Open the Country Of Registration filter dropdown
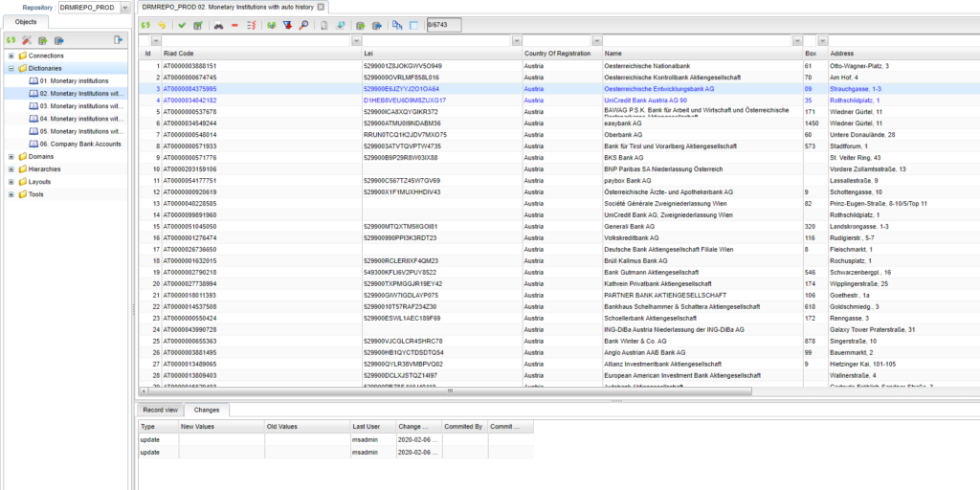The width and height of the screenshot is (980, 490). 597,41
